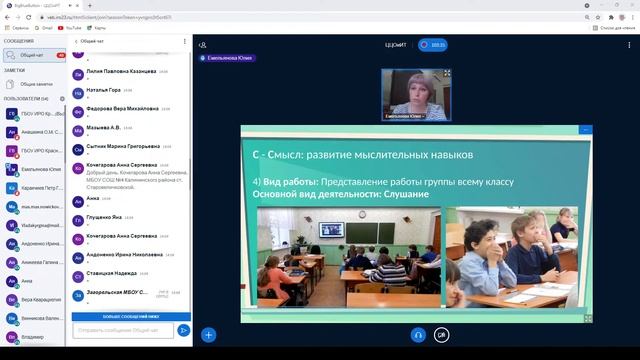The width and height of the screenshot is (640, 360).
Task: Click Андриенко Ирина Николаевна chat message name
Action: 124,254
